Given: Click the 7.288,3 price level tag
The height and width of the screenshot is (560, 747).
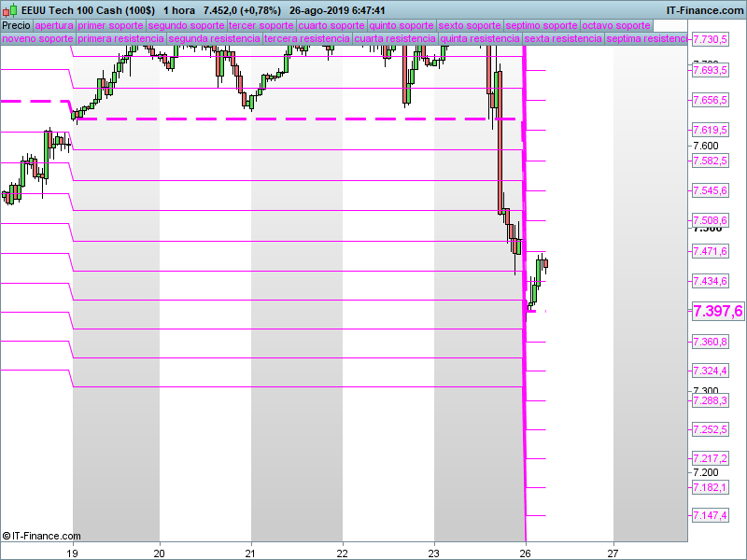Looking at the screenshot, I should click(x=710, y=401).
